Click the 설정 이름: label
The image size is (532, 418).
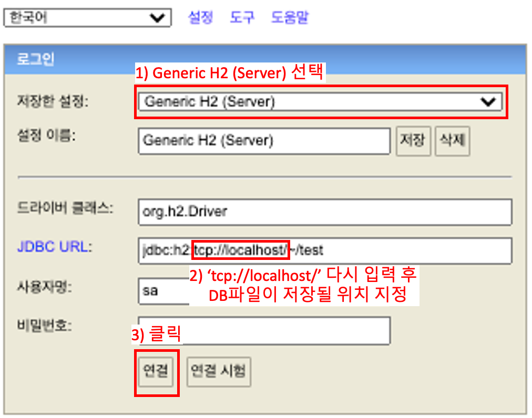46,135
